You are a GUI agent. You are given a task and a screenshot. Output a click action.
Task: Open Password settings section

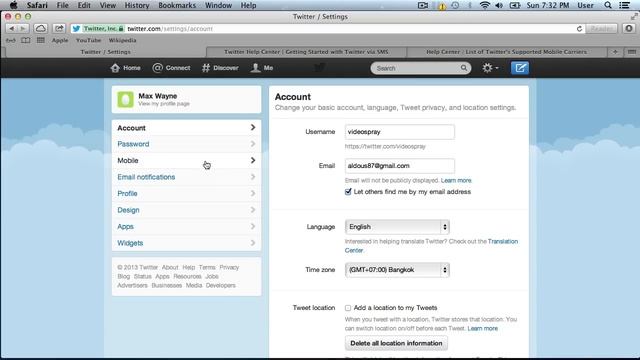186,144
